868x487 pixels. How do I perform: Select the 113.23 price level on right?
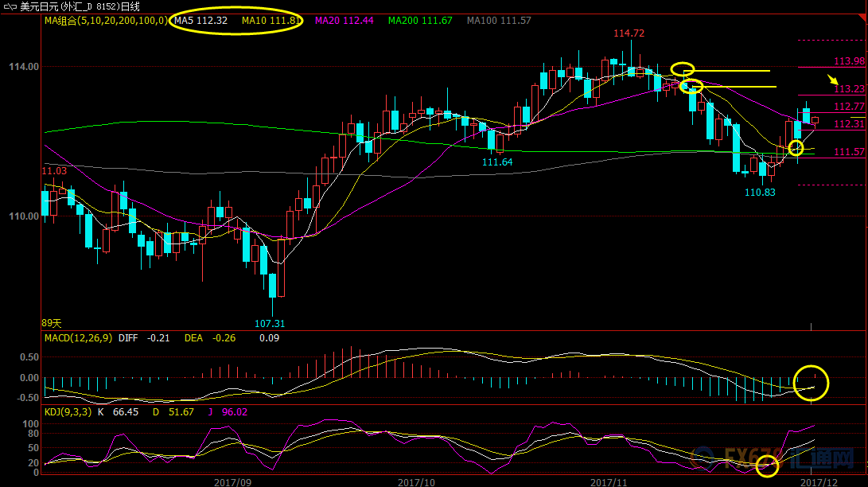849,89
